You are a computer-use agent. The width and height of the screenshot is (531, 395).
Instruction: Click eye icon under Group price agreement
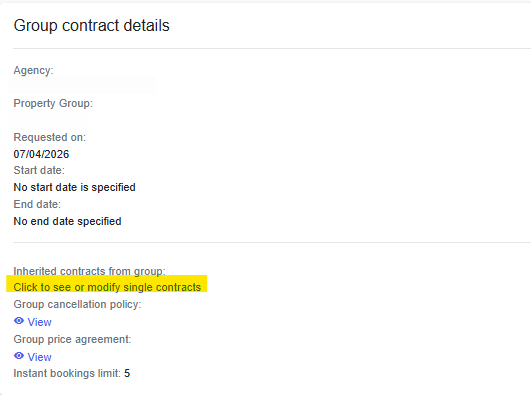click(x=19, y=356)
